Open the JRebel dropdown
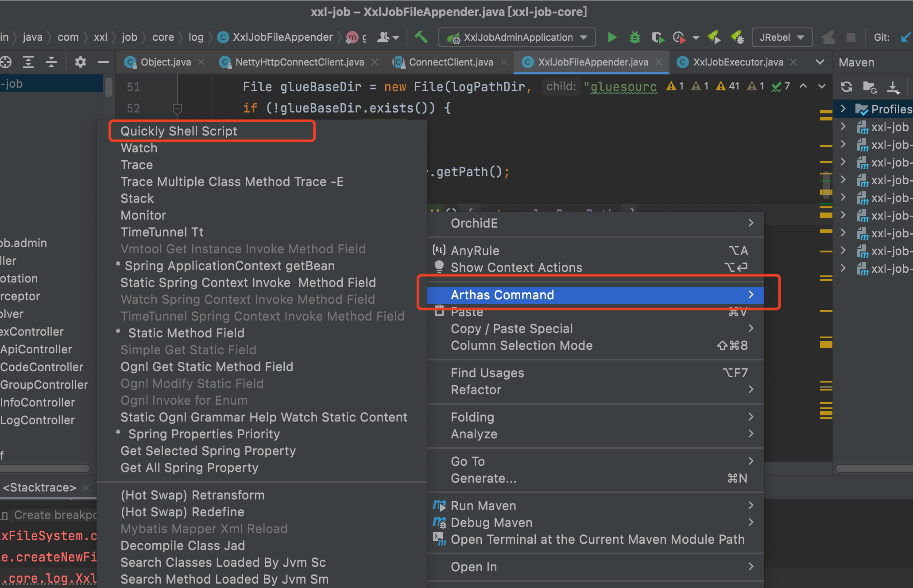Viewport: 913px width, 588px height. [x=782, y=38]
